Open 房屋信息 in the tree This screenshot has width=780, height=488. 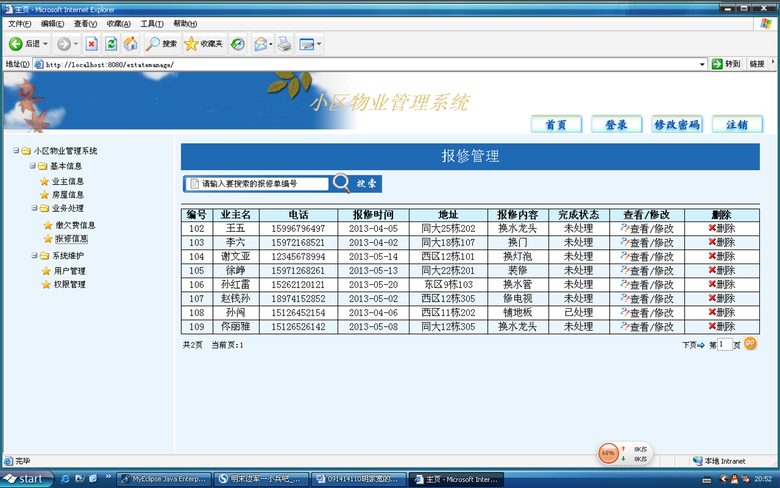68,195
